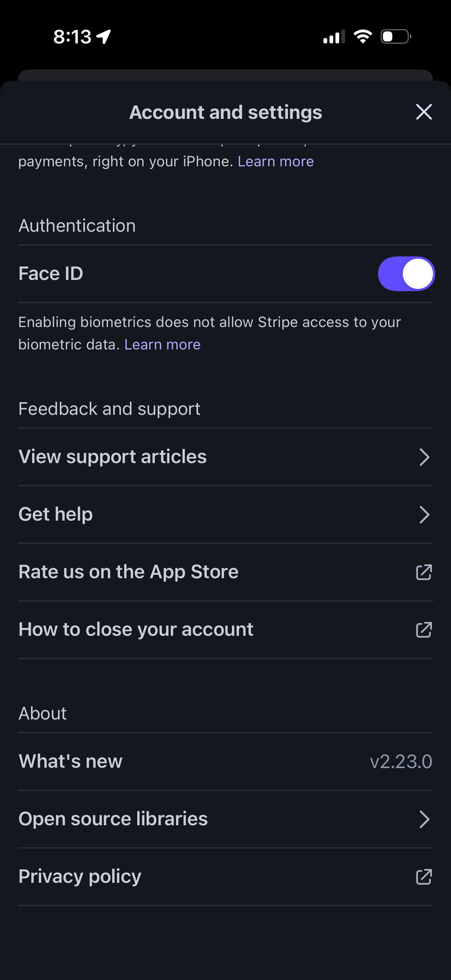Tap the v2.23.0 version label
Viewport: 451px width, 980px height.
click(401, 761)
